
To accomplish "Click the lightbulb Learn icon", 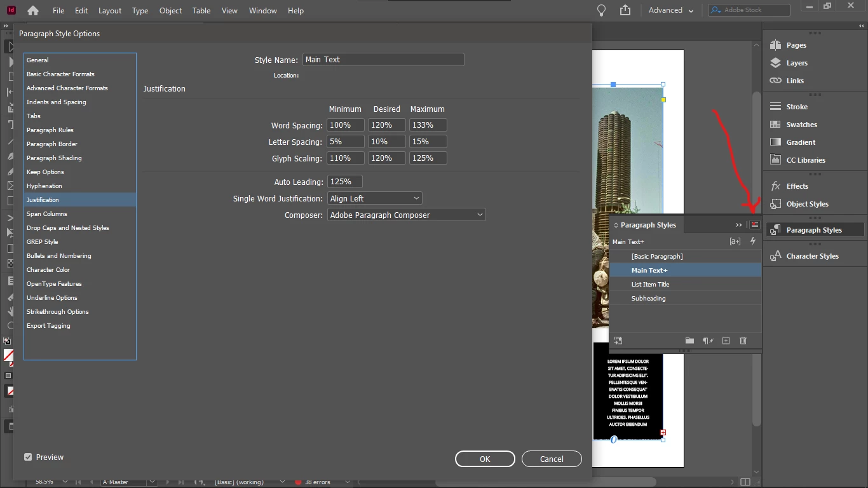I will point(601,10).
